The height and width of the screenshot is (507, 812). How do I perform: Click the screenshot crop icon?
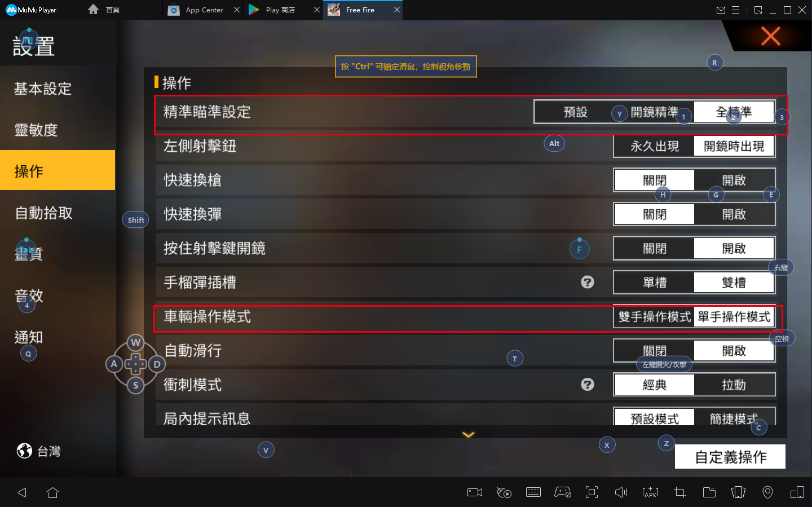click(x=680, y=492)
